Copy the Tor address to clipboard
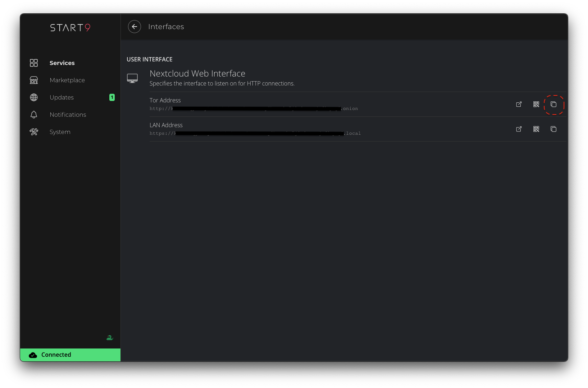 553,105
